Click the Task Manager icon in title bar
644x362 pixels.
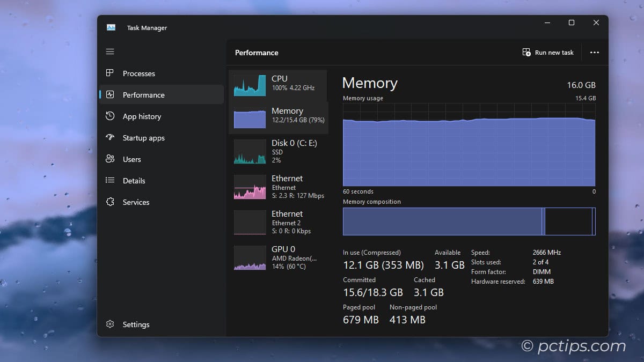(111, 27)
